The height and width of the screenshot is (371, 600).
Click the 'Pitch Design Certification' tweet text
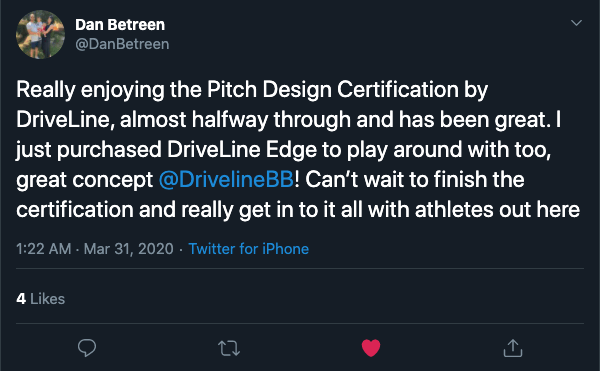(x=333, y=90)
